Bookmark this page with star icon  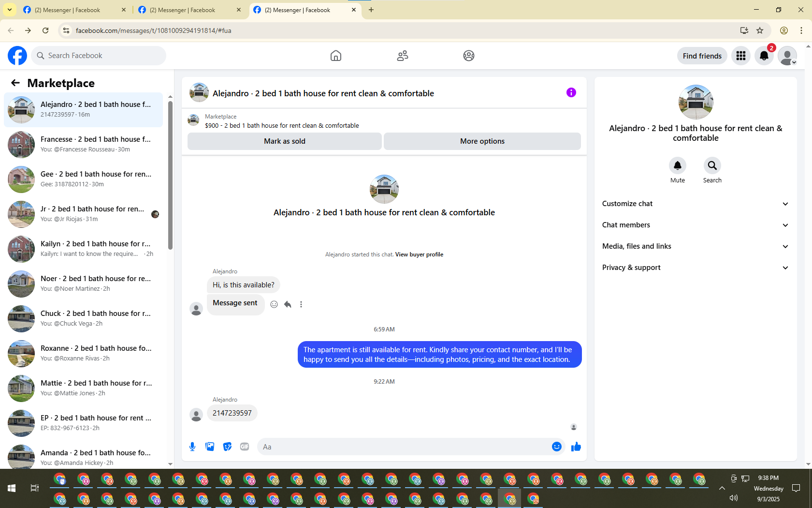pyautogui.click(x=760, y=30)
